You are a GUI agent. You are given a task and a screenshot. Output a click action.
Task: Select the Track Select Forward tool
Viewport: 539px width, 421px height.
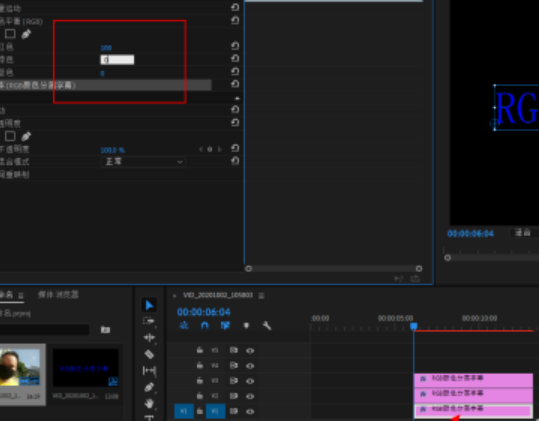click(x=149, y=321)
